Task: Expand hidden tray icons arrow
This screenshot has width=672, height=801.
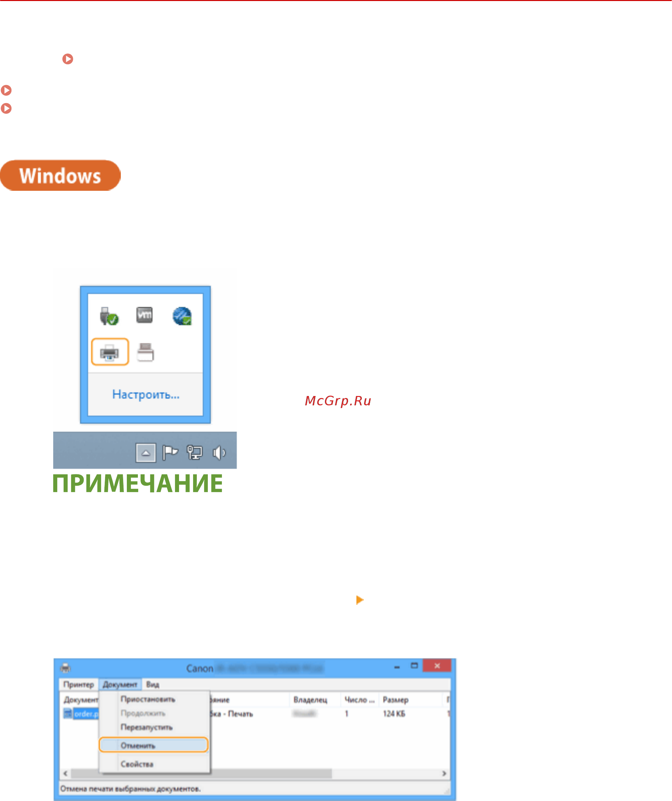Action: click(x=146, y=453)
